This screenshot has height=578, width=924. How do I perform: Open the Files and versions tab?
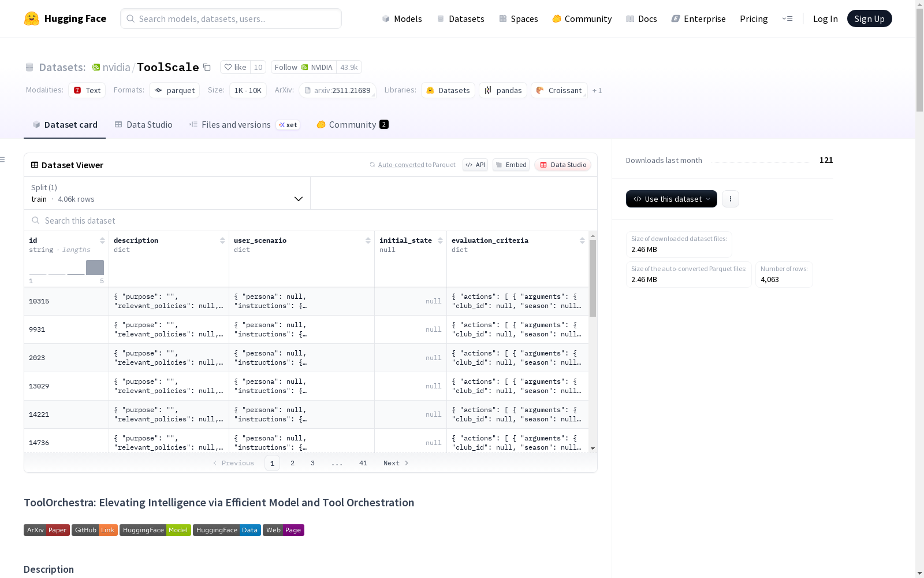coord(244,125)
